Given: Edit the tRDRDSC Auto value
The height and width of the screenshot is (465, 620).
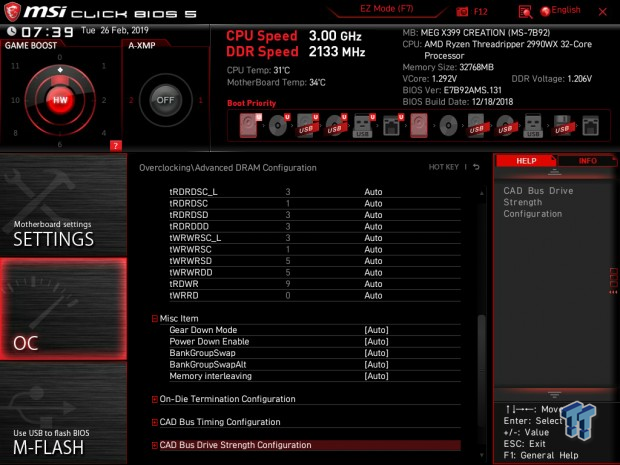Looking at the screenshot, I should pyautogui.click(x=373, y=204).
